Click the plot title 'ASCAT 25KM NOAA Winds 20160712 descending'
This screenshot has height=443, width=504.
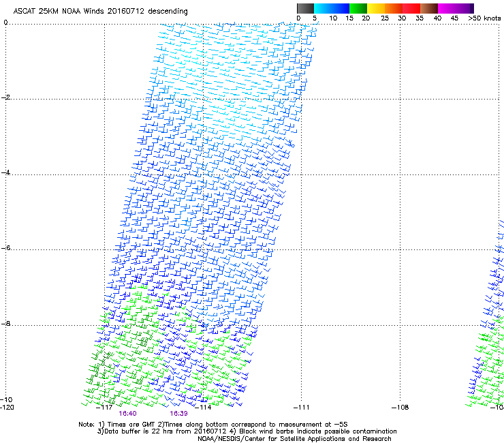click(100, 12)
